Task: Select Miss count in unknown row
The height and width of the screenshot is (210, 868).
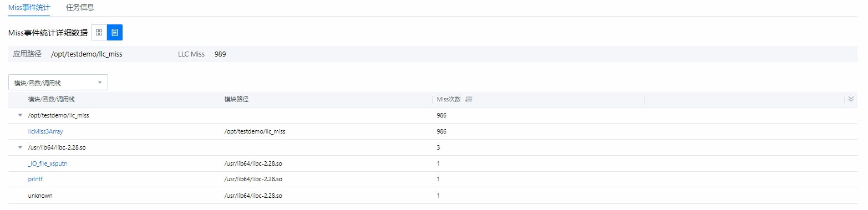Action: pyautogui.click(x=439, y=196)
